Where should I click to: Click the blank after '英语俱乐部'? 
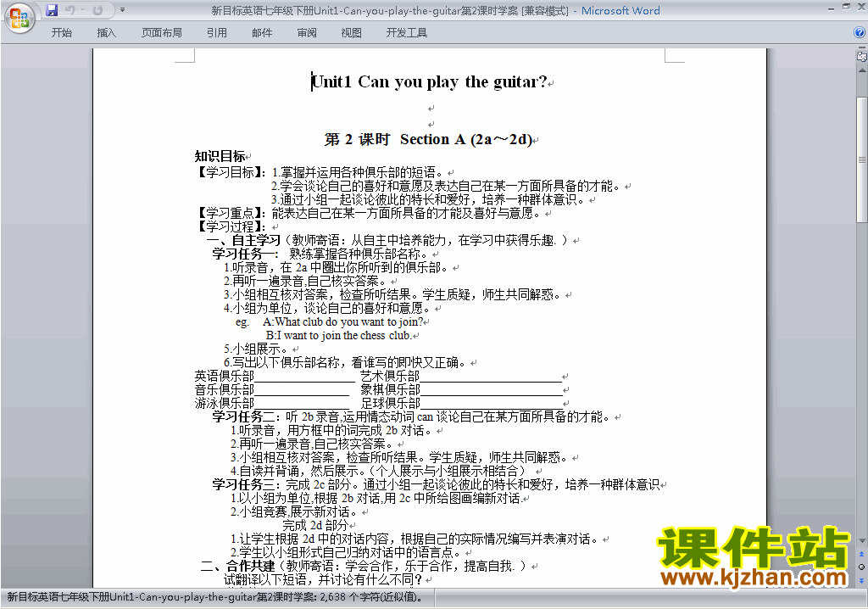304,377
